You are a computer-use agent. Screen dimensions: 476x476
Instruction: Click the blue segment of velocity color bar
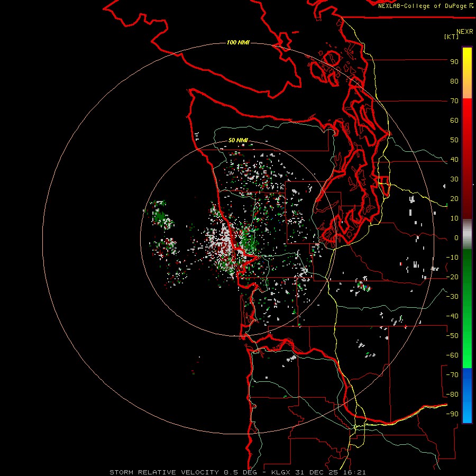pyautogui.click(x=467, y=395)
